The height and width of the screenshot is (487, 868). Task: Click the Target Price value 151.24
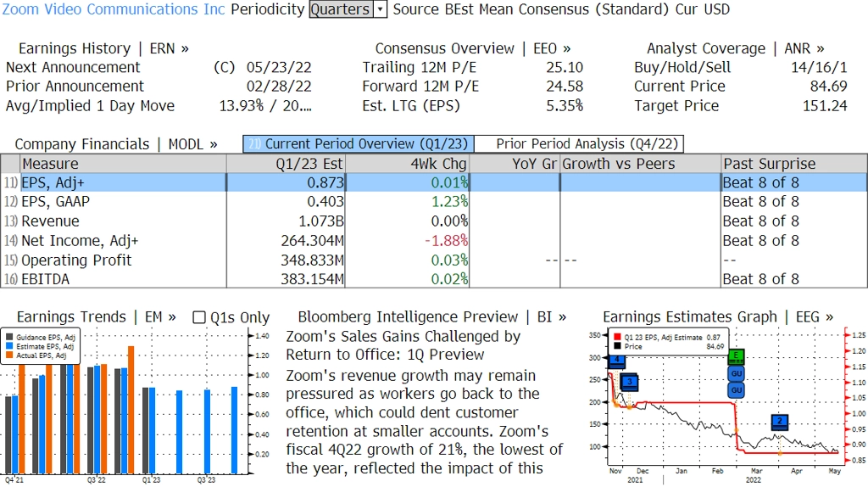click(x=825, y=106)
